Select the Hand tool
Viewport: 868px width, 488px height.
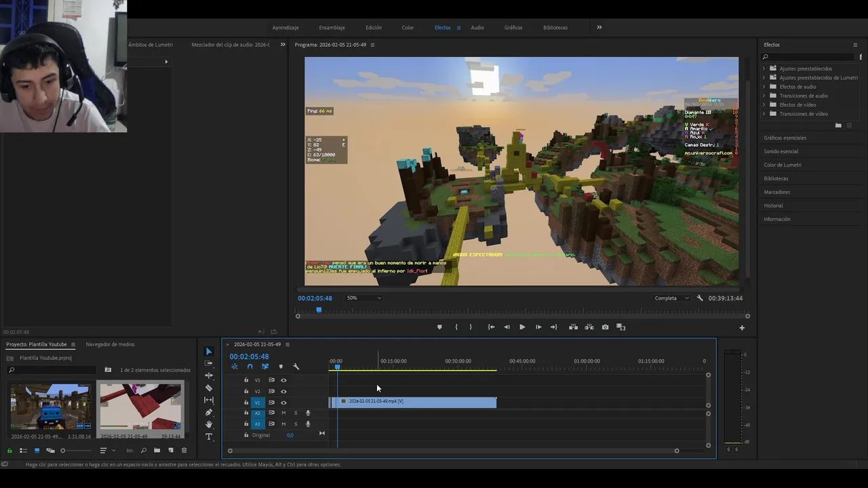(209, 424)
